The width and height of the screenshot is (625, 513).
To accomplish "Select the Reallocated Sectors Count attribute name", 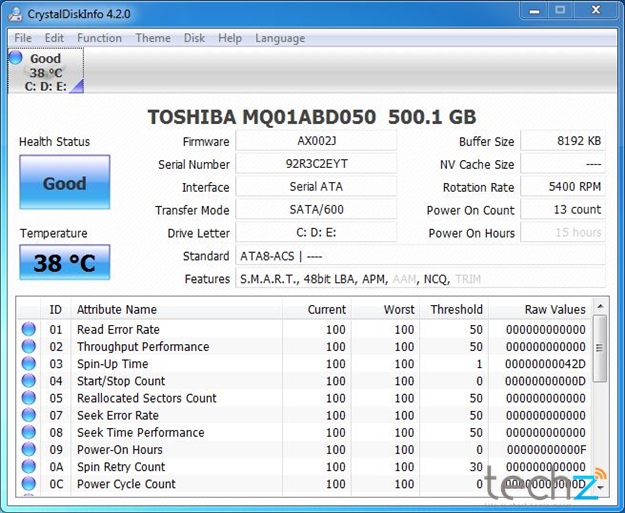I will pyautogui.click(x=146, y=398).
